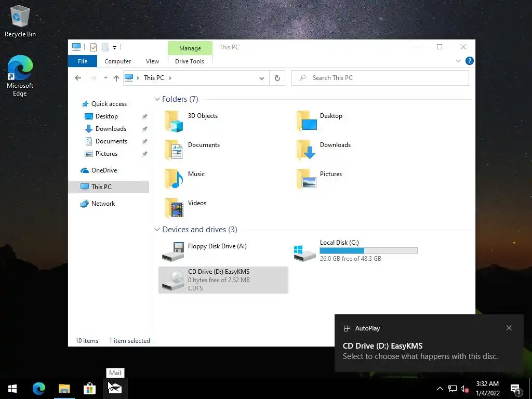The image size is (532, 399).
Task: Select the Documents folder in Folders
Action: coord(192,150)
